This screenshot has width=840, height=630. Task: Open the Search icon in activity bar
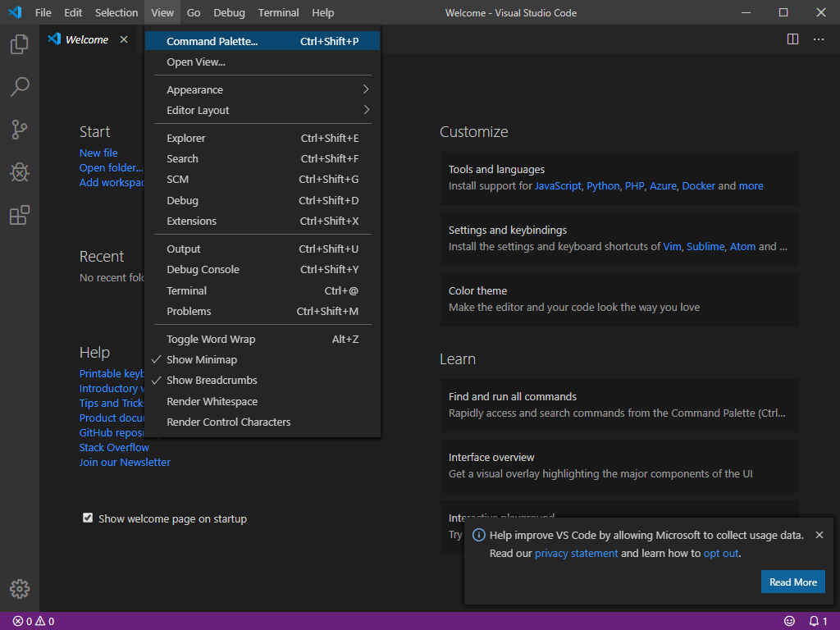click(20, 87)
